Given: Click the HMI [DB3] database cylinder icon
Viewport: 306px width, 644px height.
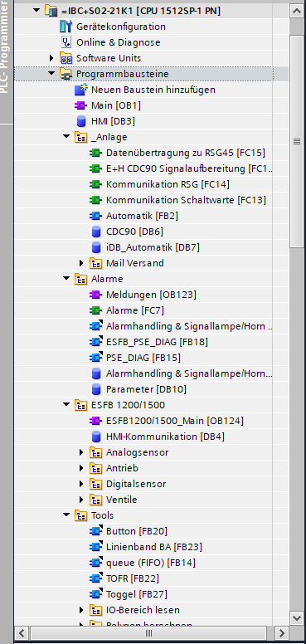Looking at the screenshot, I should click(81, 121).
